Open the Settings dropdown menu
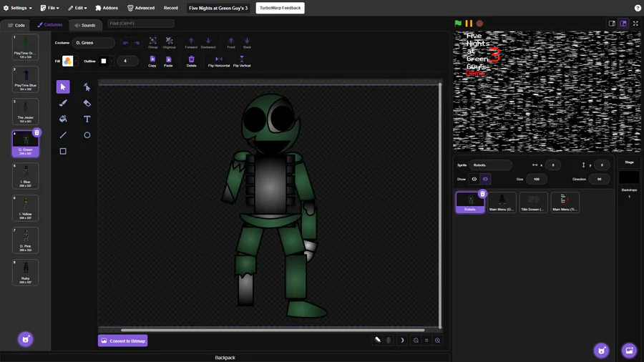This screenshot has height=362, width=644. [18, 8]
